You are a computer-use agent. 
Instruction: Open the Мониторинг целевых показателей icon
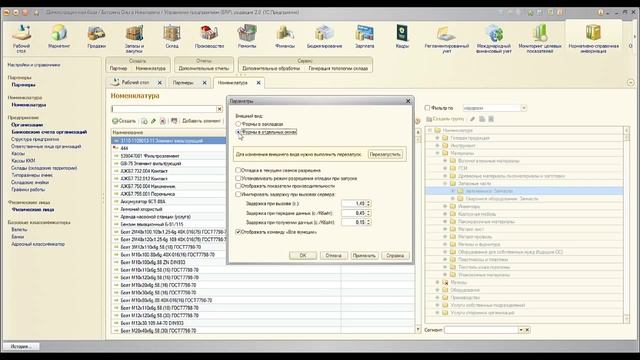click(540, 39)
